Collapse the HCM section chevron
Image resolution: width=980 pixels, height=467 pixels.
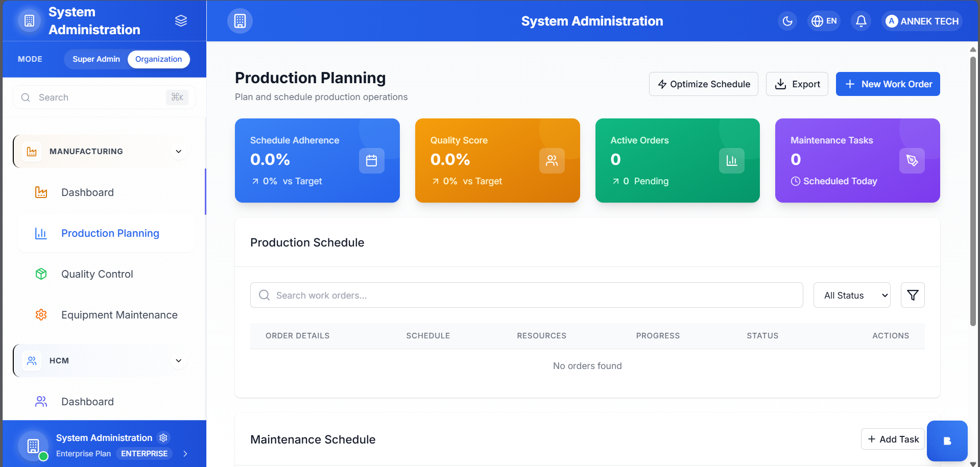click(x=179, y=361)
